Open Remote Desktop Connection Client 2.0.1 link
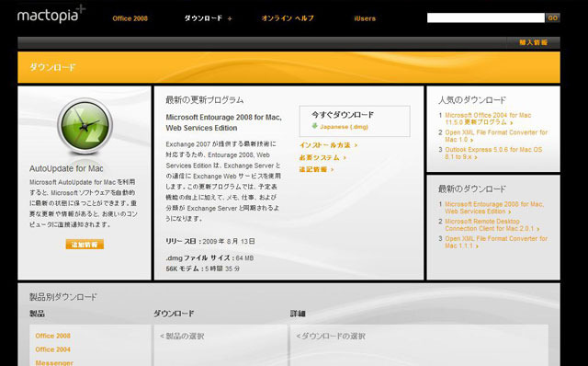Viewport: 588px width, 366px height. (x=492, y=225)
